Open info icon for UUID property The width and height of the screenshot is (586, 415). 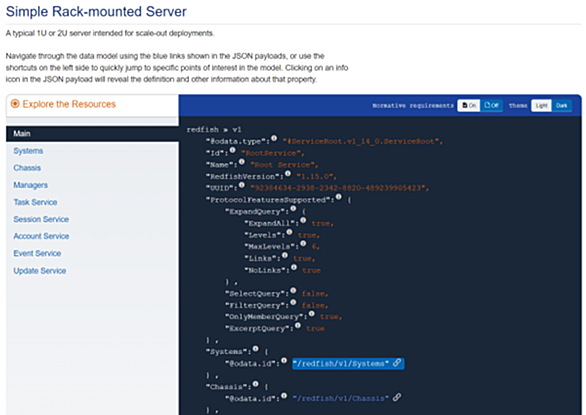pyautogui.click(x=242, y=185)
